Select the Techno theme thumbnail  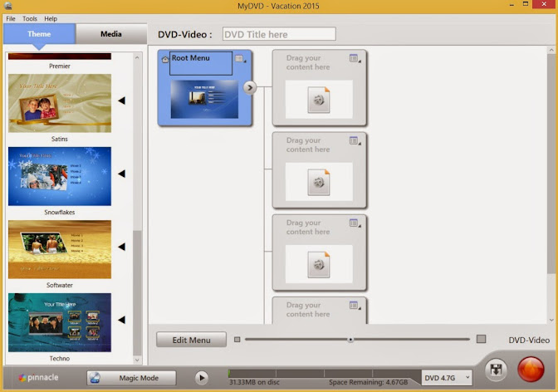tap(60, 322)
